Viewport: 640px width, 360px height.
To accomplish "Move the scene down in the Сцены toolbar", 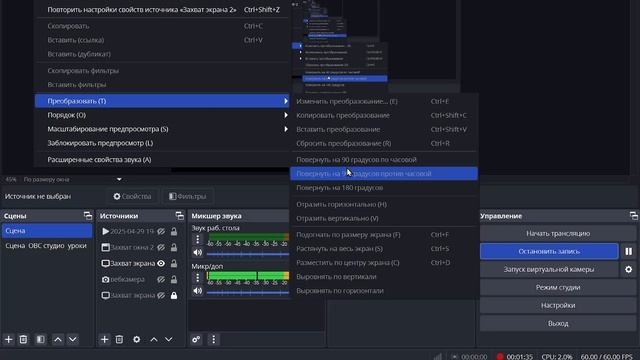I will pyautogui.click(x=73, y=340).
